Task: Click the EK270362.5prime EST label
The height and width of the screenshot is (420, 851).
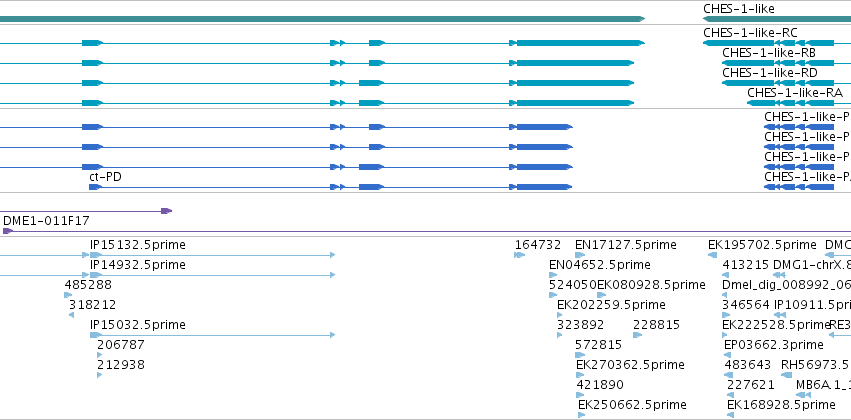Action: [x=630, y=365]
